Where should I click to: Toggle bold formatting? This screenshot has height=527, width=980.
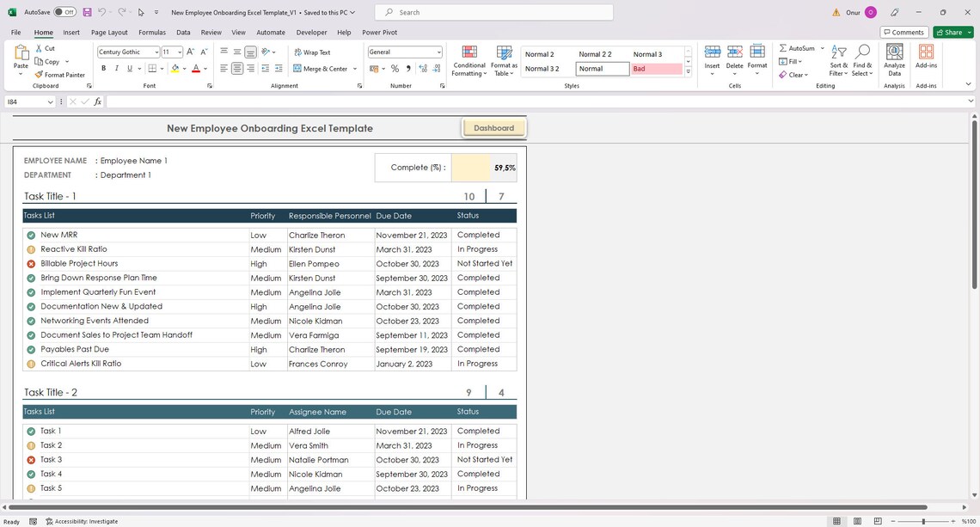point(103,69)
